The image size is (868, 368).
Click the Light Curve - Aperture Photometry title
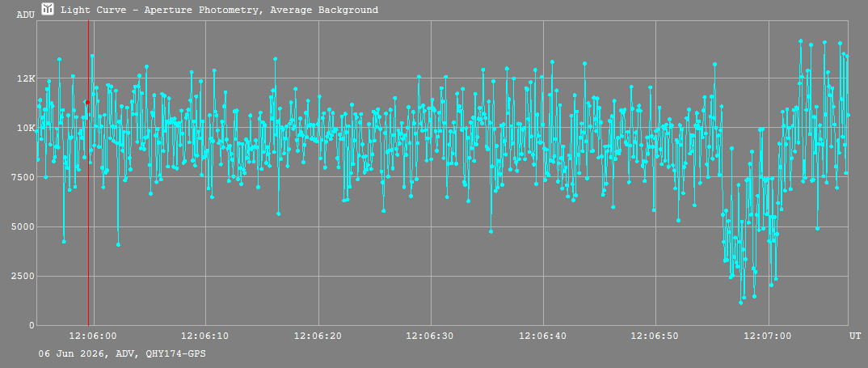point(219,10)
